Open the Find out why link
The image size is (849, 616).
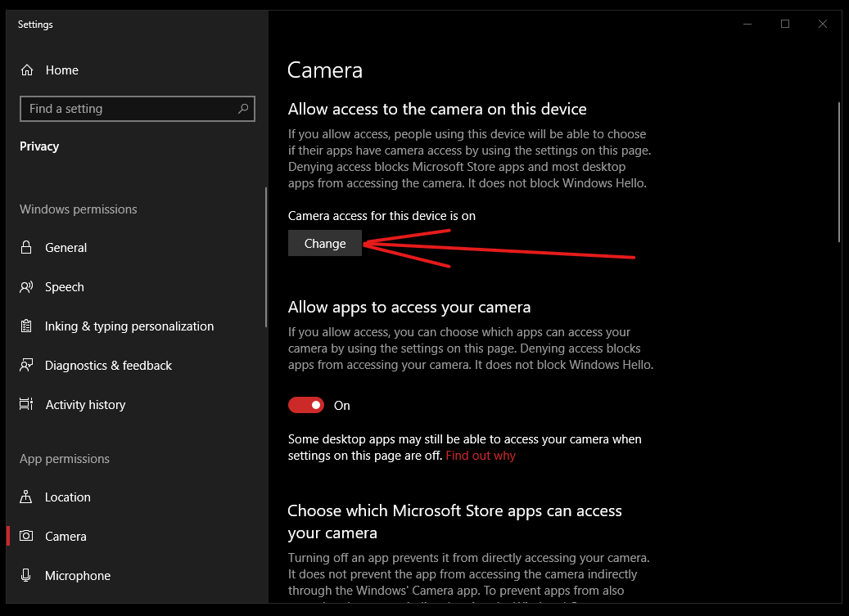tap(481, 456)
